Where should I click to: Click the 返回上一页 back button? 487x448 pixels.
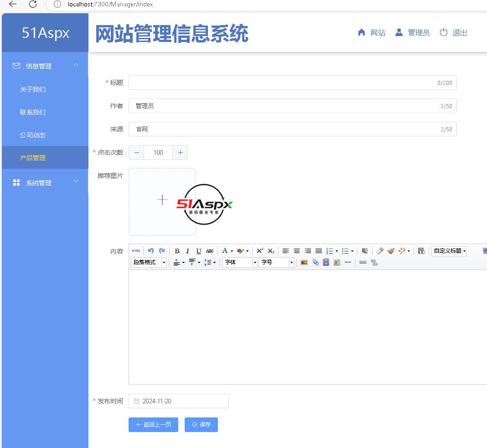[153, 424]
